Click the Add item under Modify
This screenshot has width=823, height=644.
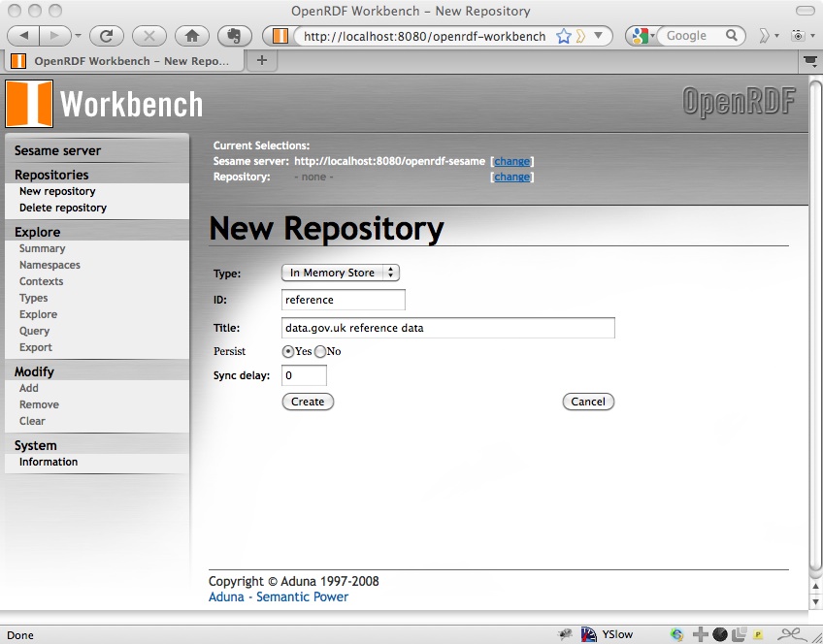click(x=29, y=388)
